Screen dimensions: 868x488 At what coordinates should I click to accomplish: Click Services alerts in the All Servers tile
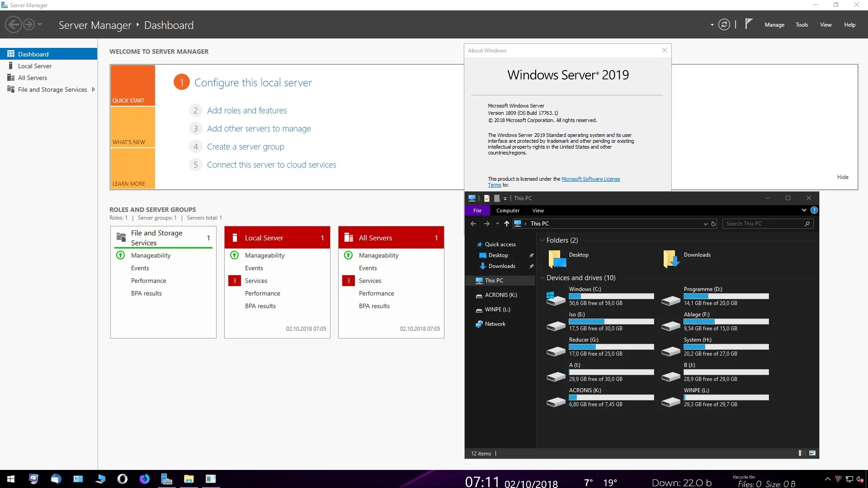[x=370, y=281]
